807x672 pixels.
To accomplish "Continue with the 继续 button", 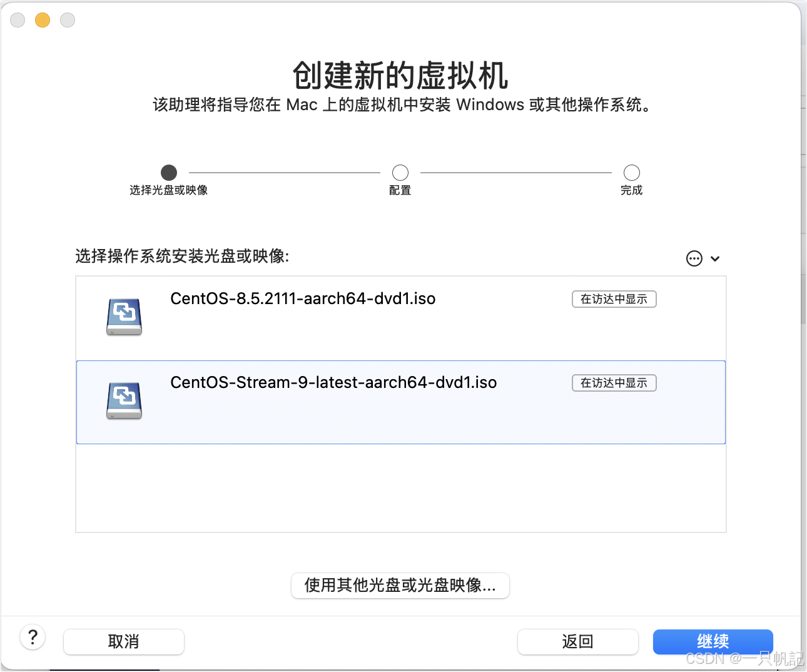I will (713, 641).
